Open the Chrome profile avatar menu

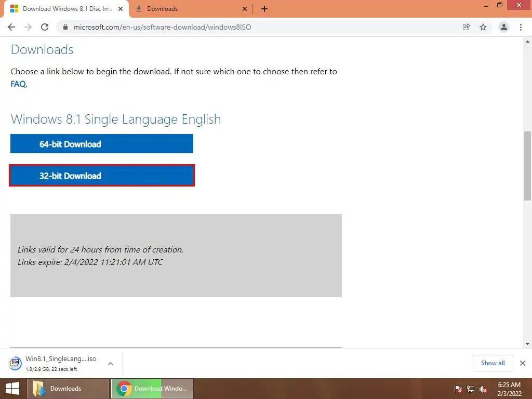(504, 27)
